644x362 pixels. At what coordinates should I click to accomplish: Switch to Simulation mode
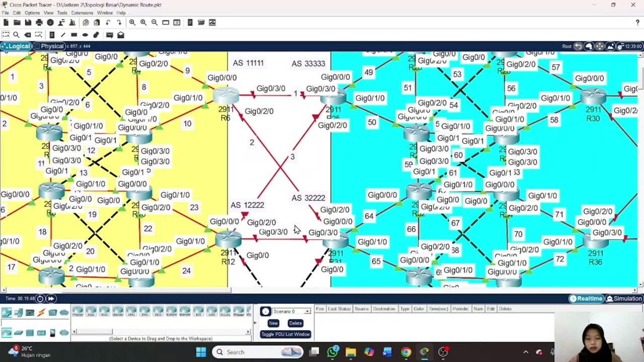pyautogui.click(x=624, y=299)
